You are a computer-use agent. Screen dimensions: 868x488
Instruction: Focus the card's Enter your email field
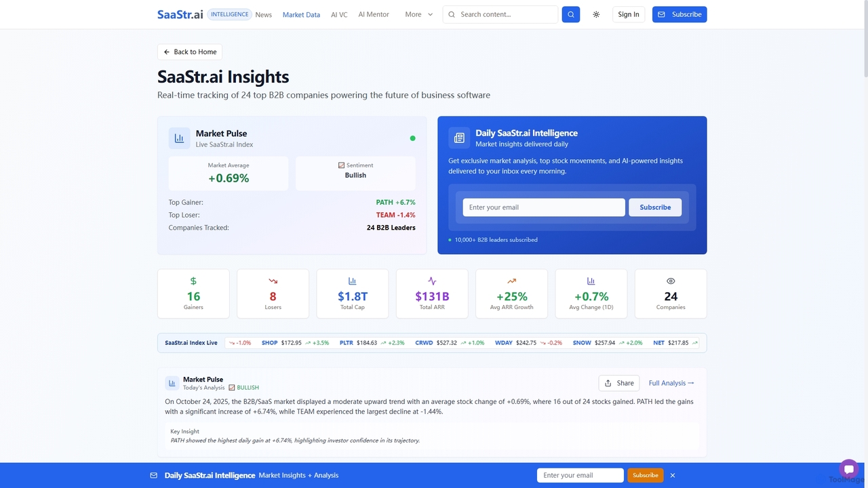point(544,207)
